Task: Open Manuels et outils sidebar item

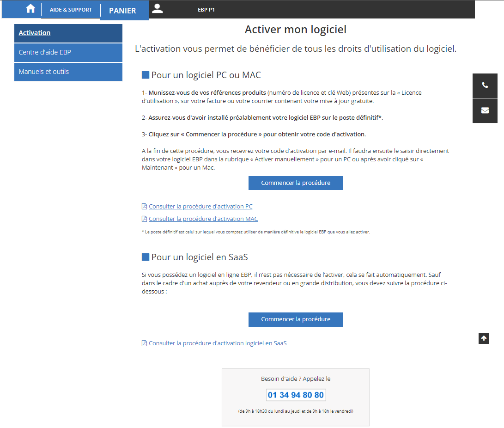Action: point(68,72)
